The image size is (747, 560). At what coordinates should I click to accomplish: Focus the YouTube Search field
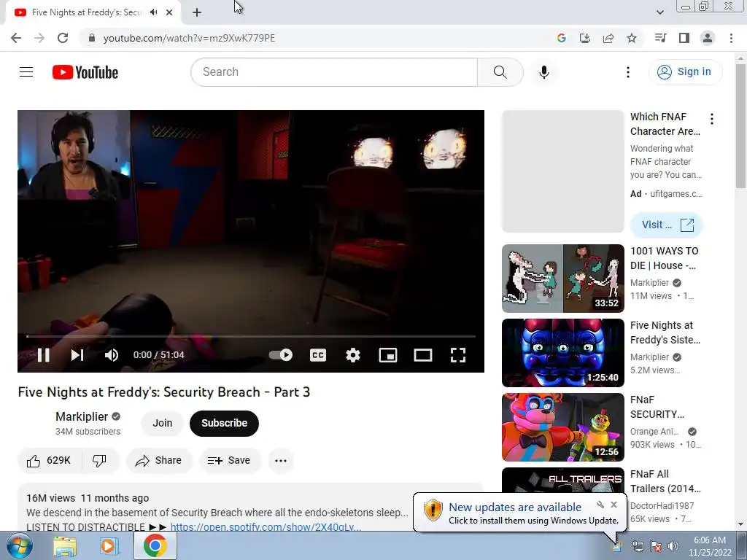(x=334, y=72)
